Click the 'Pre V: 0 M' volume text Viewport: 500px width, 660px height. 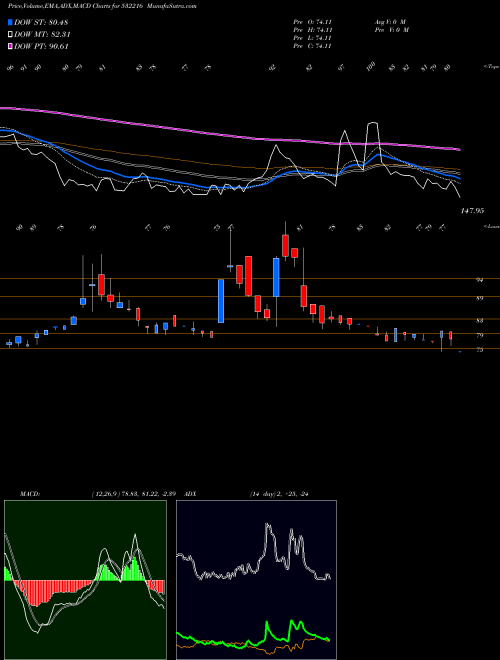coord(391,30)
